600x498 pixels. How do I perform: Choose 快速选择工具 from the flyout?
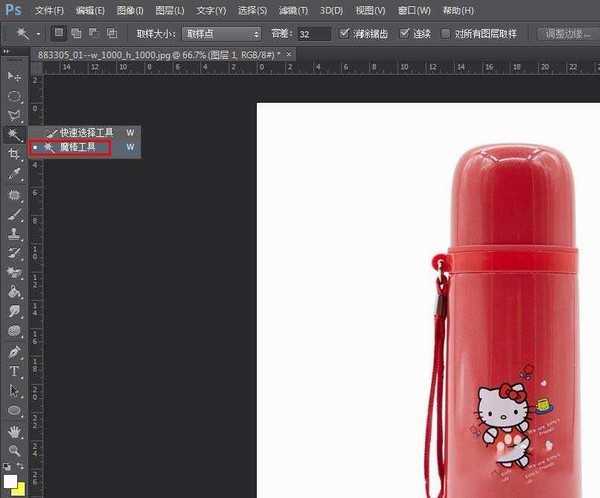click(x=86, y=132)
